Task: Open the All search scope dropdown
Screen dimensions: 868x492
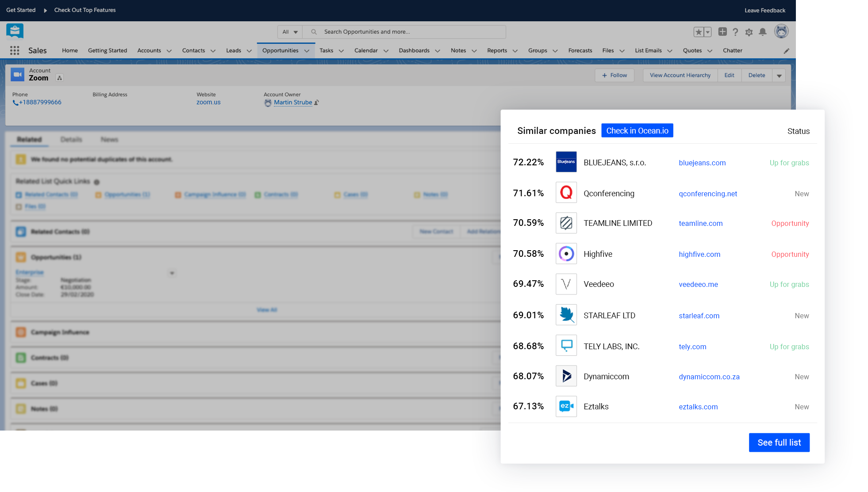Action: (290, 32)
